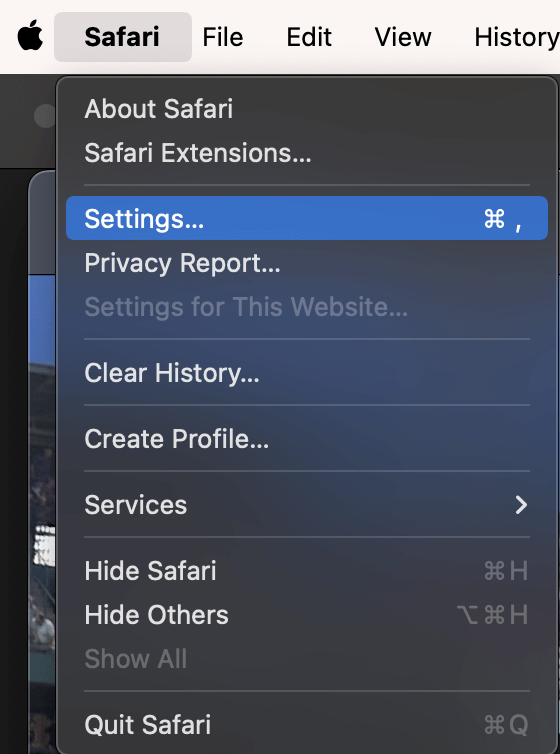The width and height of the screenshot is (560, 754).
Task: Click the Safari menu bar item
Action: click(x=123, y=37)
